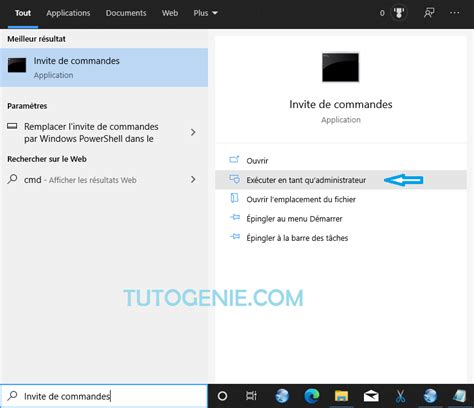Viewport: 474px width, 408px height.
Task: Open the Mail app in taskbar
Action: [371, 396]
